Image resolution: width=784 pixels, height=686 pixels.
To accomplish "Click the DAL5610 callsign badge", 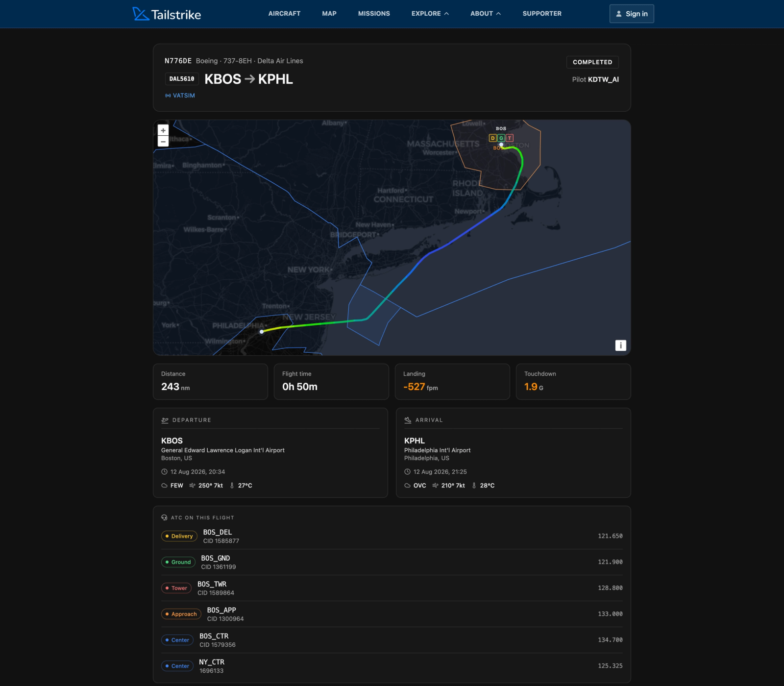I will pos(182,79).
